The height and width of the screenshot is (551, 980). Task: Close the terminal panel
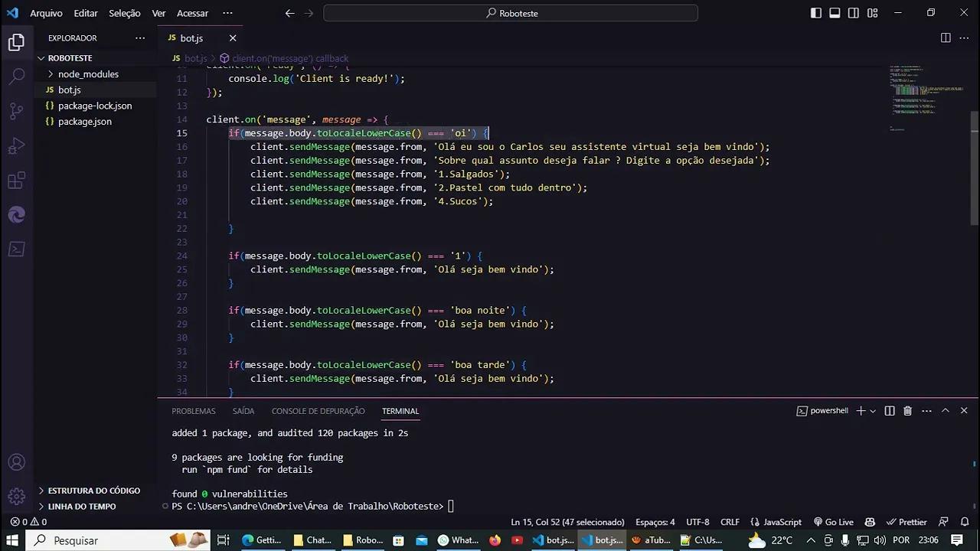pyautogui.click(x=964, y=411)
